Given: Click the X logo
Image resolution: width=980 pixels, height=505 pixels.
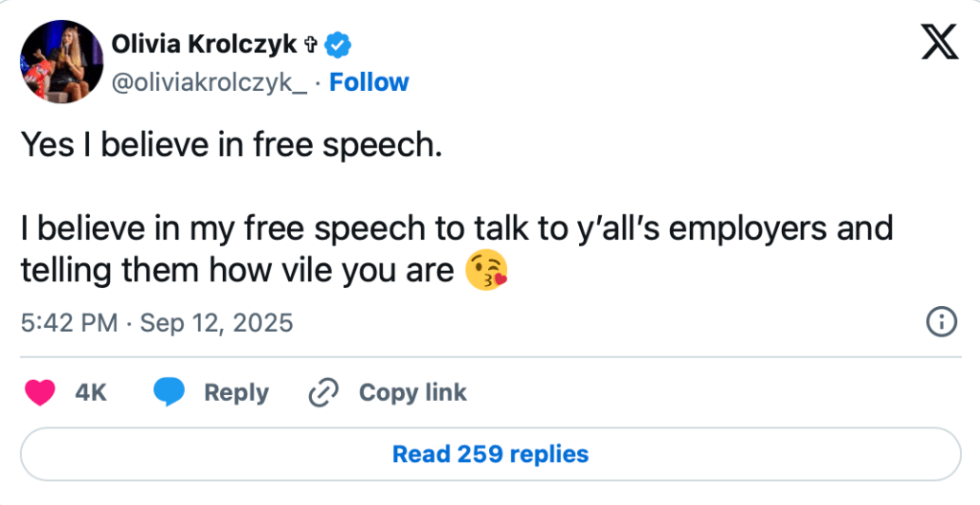Looking at the screenshot, I should 940,41.
